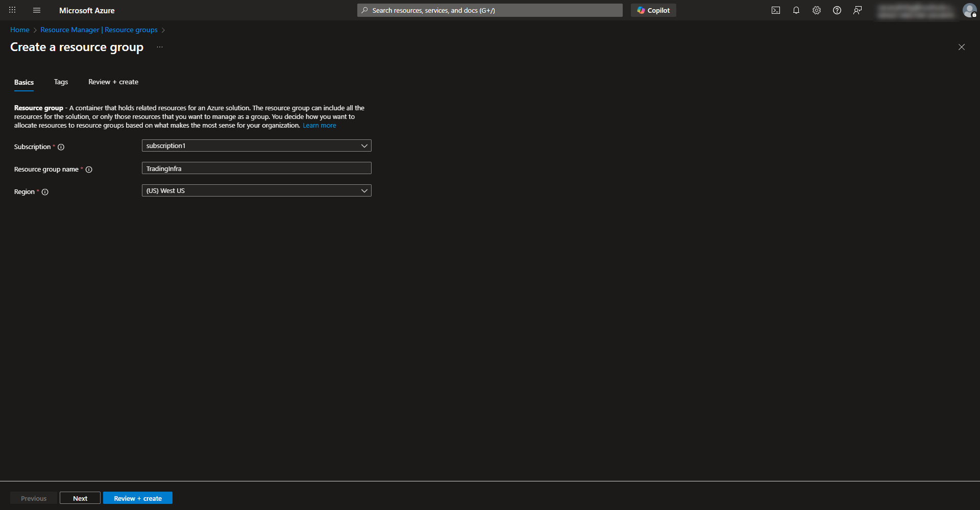The image size is (980, 510).
Task: Click the blue Review + create button
Action: (138, 498)
